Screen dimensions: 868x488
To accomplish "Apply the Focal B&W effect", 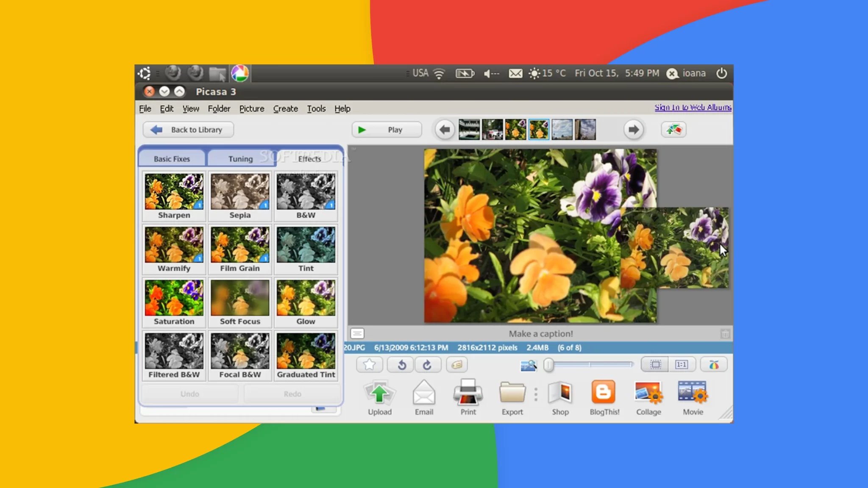I will point(240,356).
